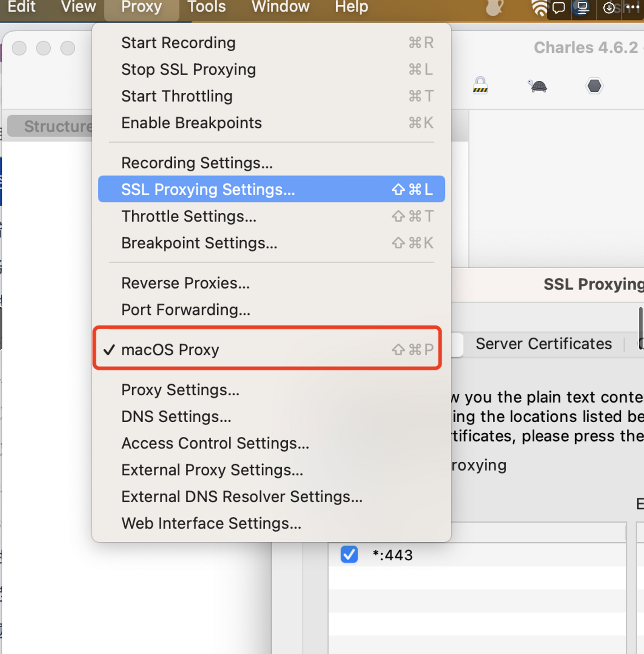Enable Breakpoints from the Proxy menu
The height and width of the screenshot is (654, 644).
click(191, 122)
